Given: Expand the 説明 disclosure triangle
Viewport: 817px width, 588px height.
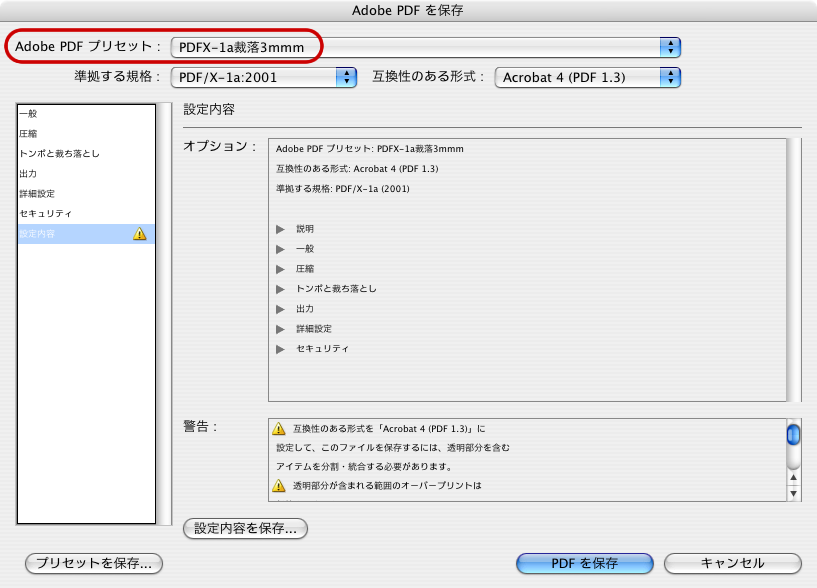Looking at the screenshot, I should coord(280,229).
